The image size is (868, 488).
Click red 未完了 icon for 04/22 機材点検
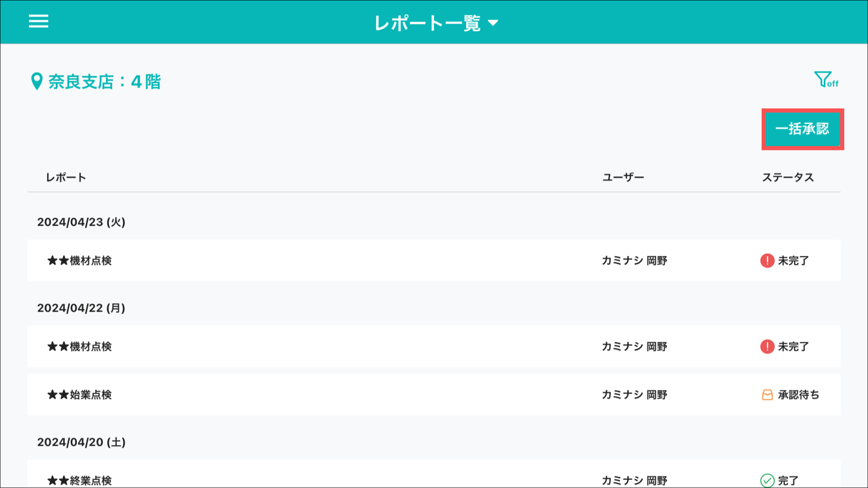click(767, 347)
